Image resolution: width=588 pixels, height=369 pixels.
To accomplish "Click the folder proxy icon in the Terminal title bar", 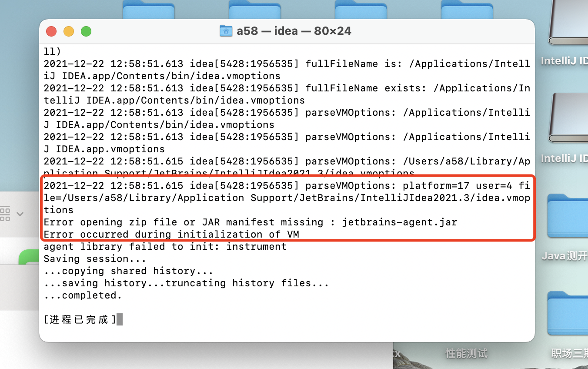I will (x=226, y=31).
